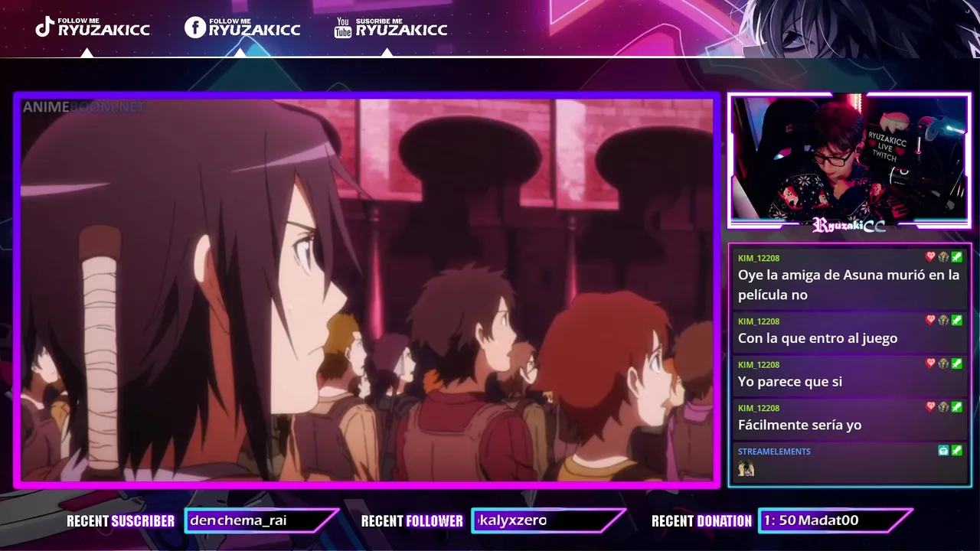
Task: Click the YouTube logo icon in header
Action: (x=343, y=28)
